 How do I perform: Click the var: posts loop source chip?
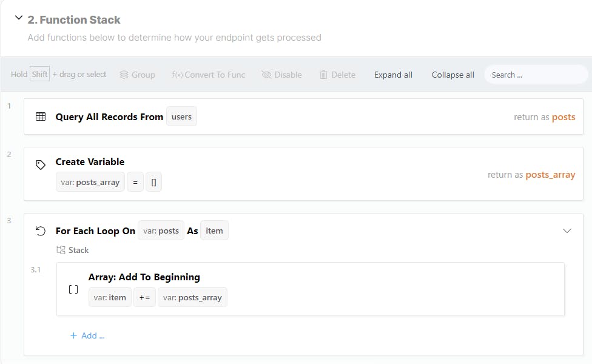pyautogui.click(x=161, y=231)
